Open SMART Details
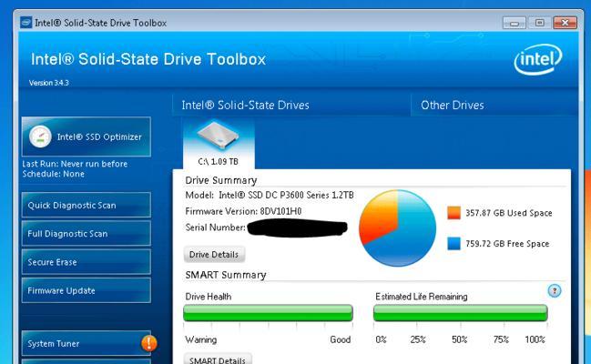The height and width of the screenshot is (364, 591). (x=218, y=359)
